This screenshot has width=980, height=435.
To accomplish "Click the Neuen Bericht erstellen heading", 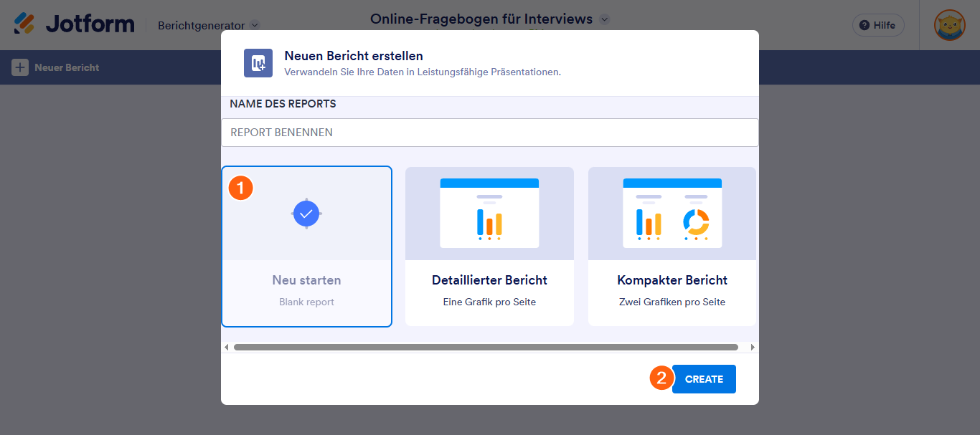I will pyautogui.click(x=354, y=55).
